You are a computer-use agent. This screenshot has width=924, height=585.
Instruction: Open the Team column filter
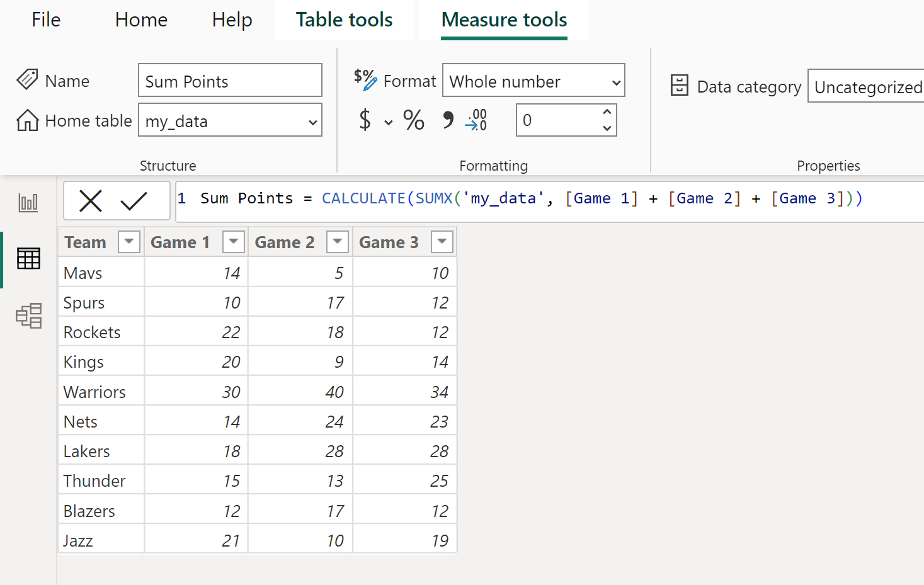click(129, 241)
